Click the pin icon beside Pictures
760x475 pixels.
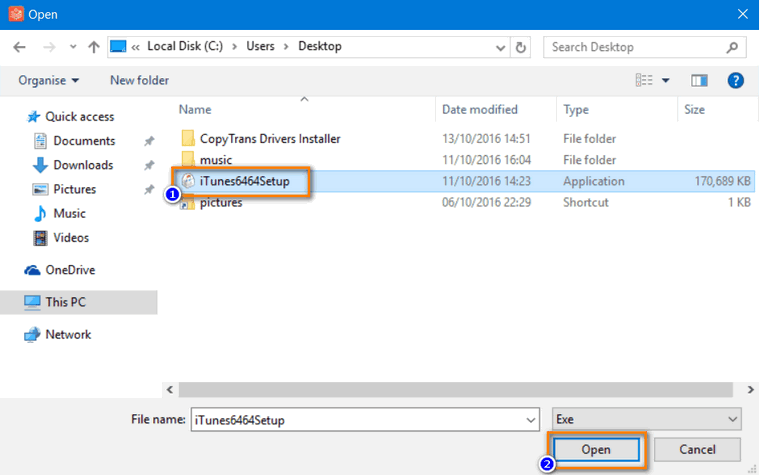[149, 190]
